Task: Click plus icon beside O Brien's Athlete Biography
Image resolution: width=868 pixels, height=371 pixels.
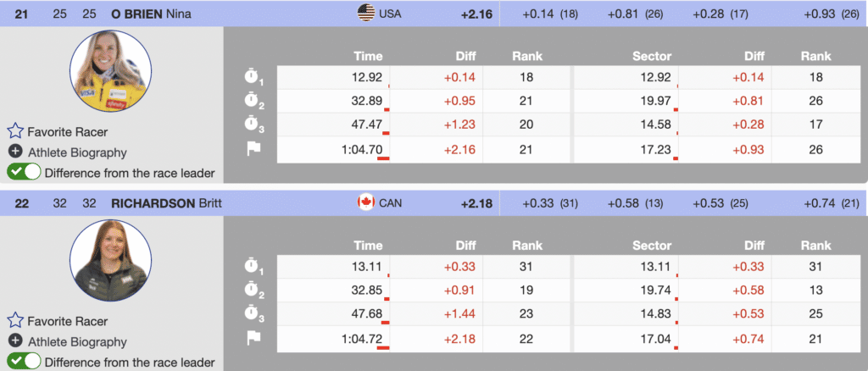Action: 14,152
